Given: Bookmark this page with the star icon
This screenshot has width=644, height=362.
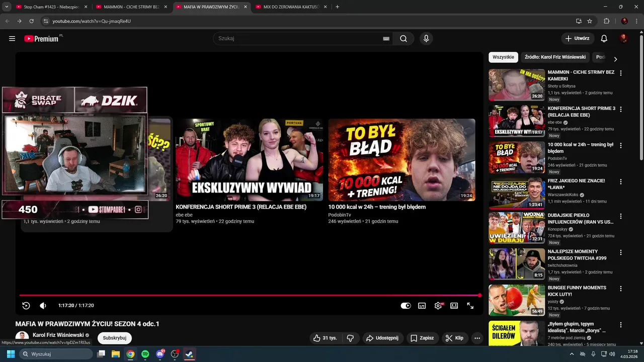Looking at the screenshot, I should click(590, 21).
